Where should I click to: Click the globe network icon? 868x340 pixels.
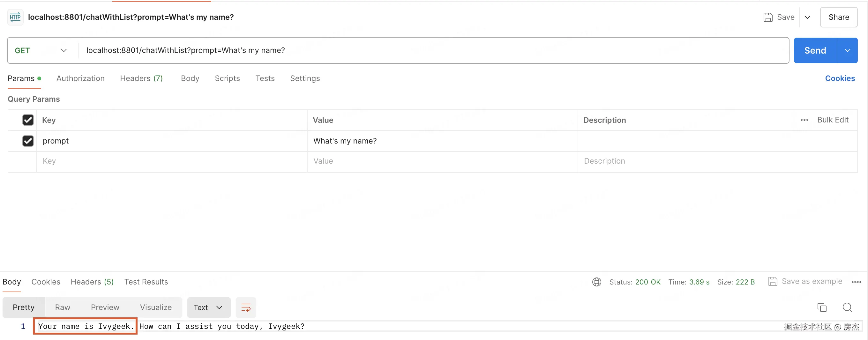point(596,282)
